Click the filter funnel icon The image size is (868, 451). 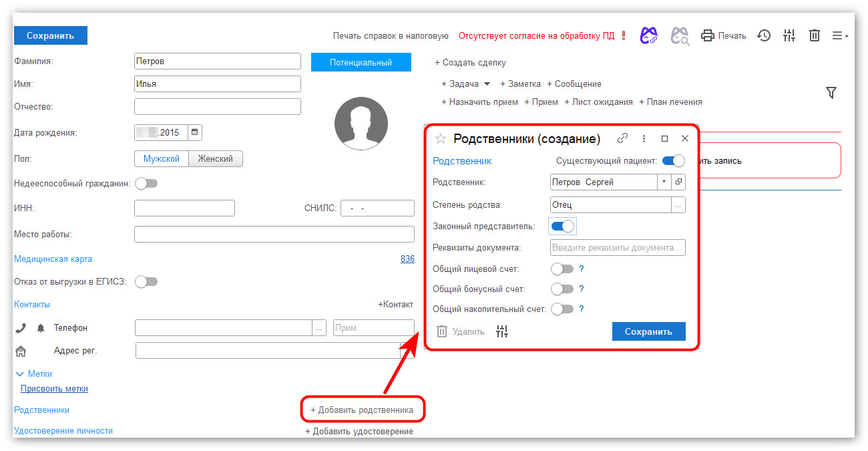coord(831,93)
